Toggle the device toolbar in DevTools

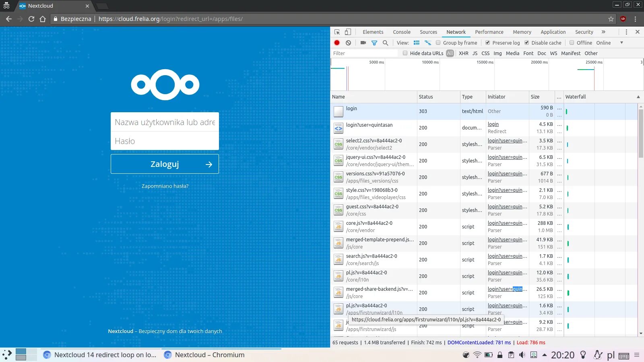(348, 32)
